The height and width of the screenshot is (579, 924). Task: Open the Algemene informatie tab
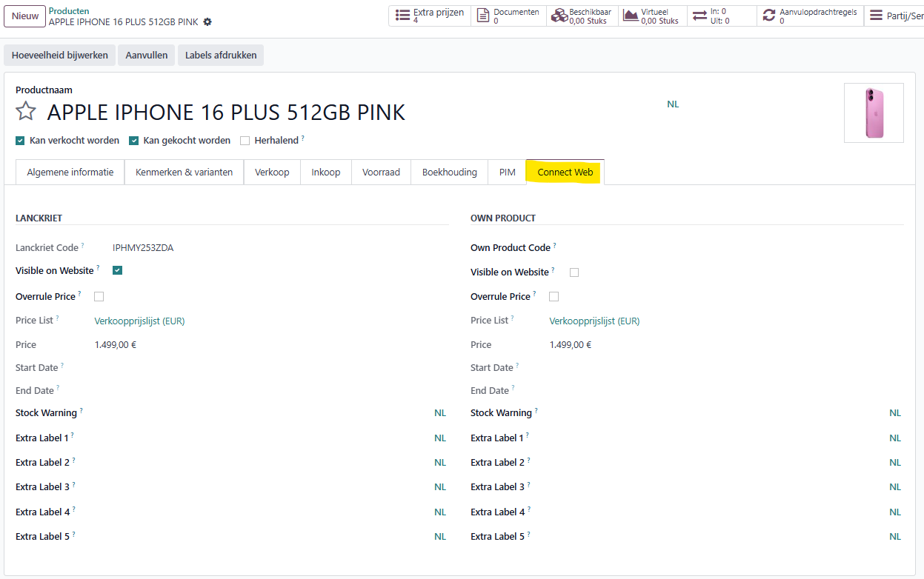[x=70, y=172]
